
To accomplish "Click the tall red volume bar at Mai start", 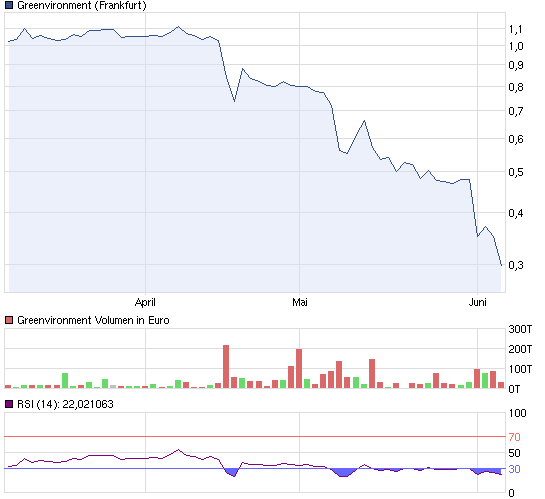I will 299,368.
